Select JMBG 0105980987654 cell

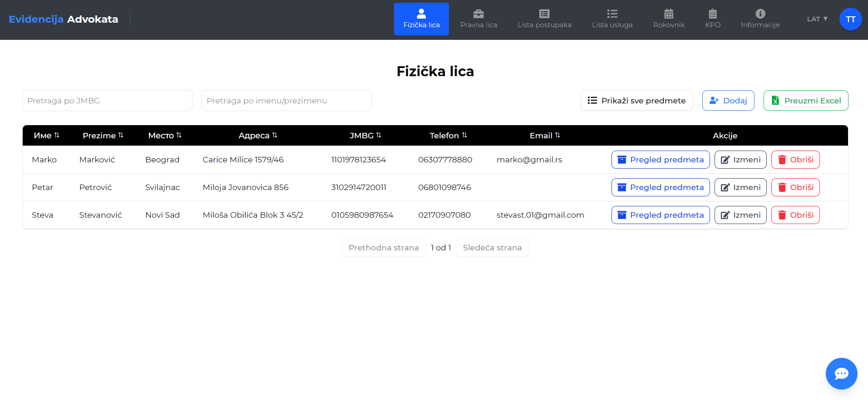coord(362,215)
